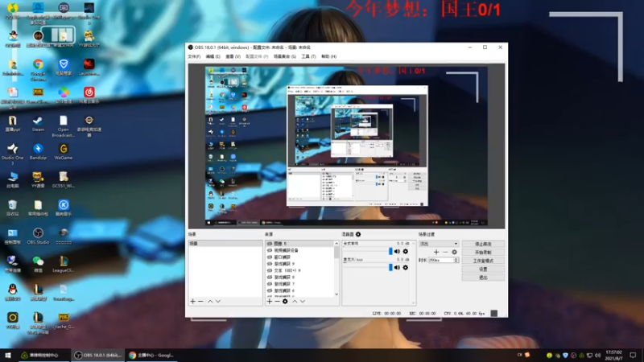Toggle visibility eye of 显示捕获 9 source

click(x=270, y=264)
